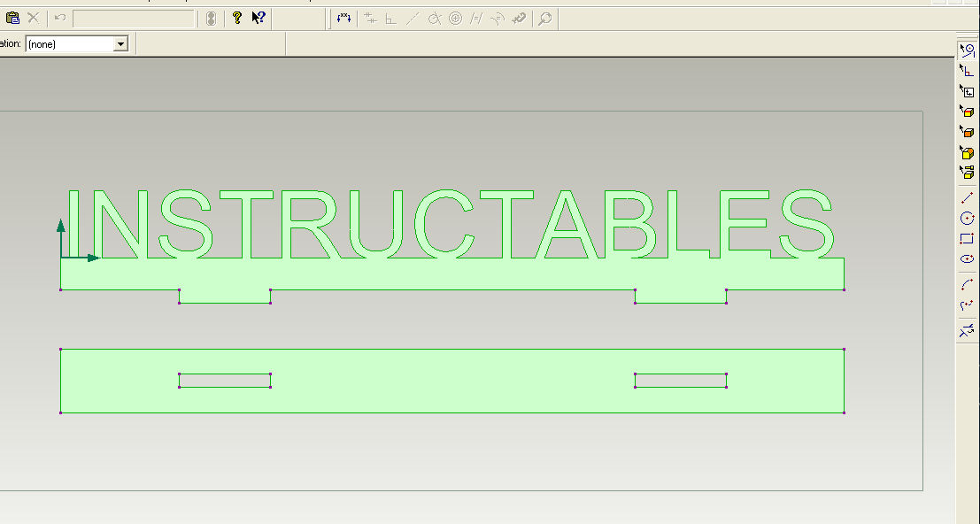The width and height of the screenshot is (980, 524).
Task: Choose the select faces cube icon
Action: click(967, 112)
